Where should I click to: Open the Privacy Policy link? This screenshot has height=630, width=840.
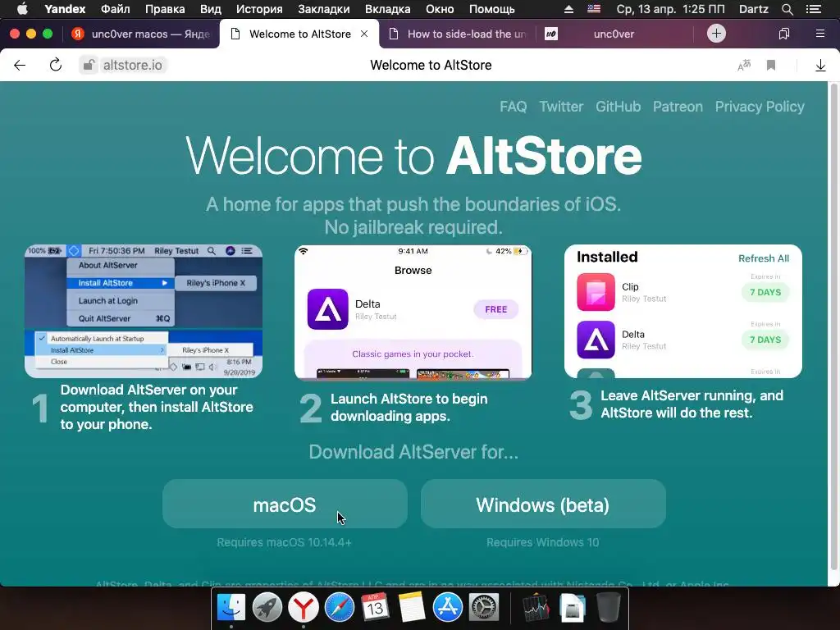click(760, 107)
